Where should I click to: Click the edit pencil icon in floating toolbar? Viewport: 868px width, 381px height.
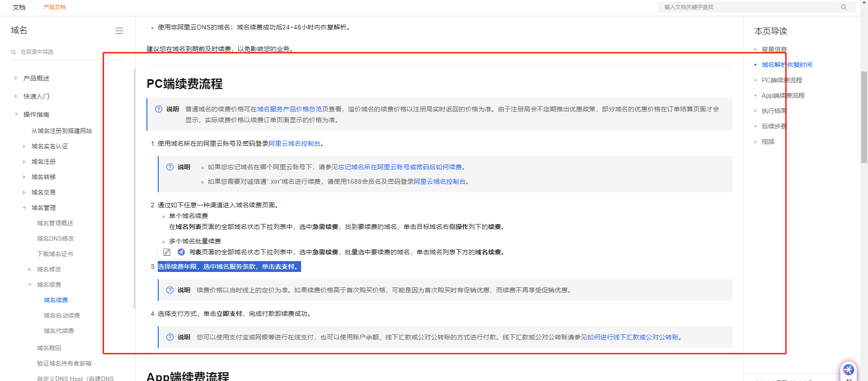tap(167, 252)
